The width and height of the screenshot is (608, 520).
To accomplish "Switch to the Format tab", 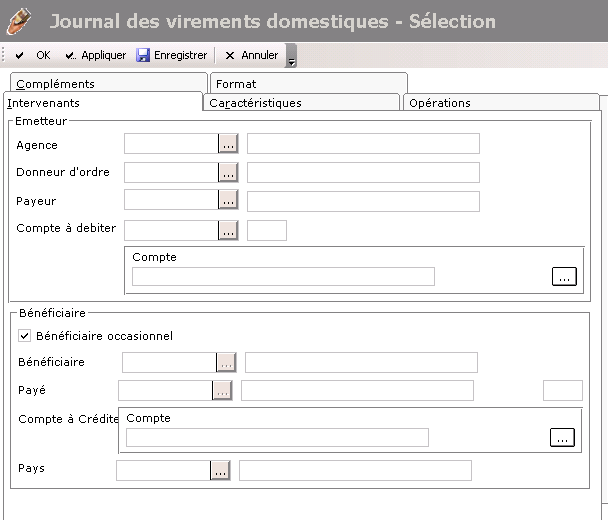I will coord(236,84).
